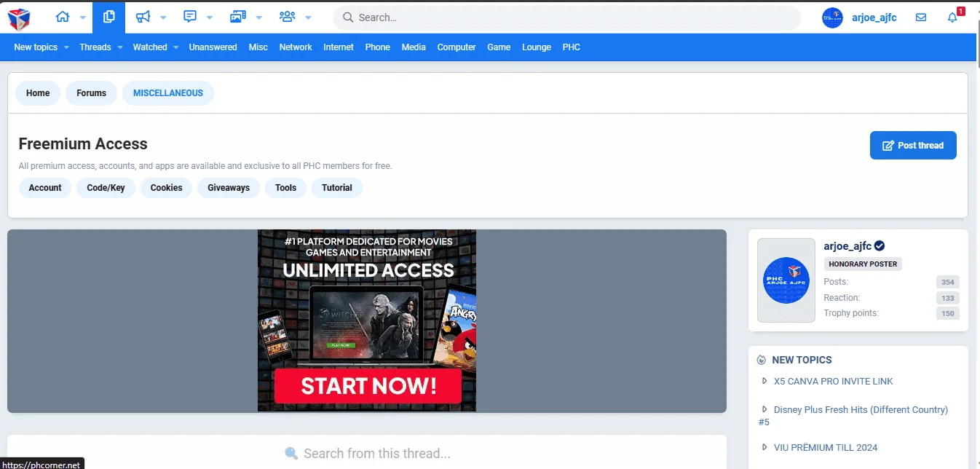Filter by the Tutorial tag
Viewport: 980px width, 469px height.
click(x=337, y=188)
